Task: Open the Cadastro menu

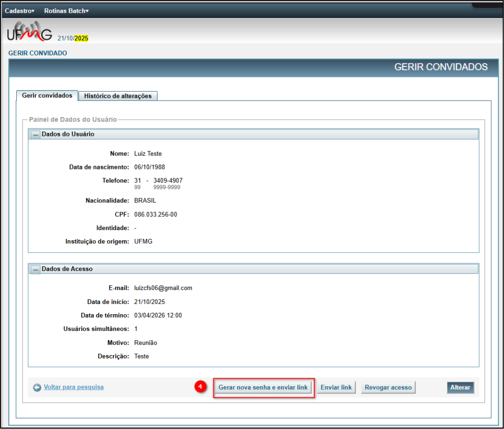Action: click(x=19, y=10)
